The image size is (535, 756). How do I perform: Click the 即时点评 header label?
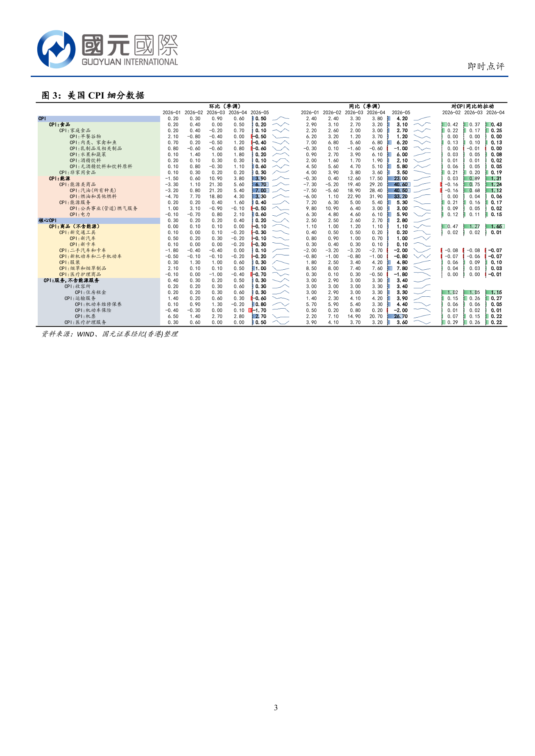(x=486, y=66)
